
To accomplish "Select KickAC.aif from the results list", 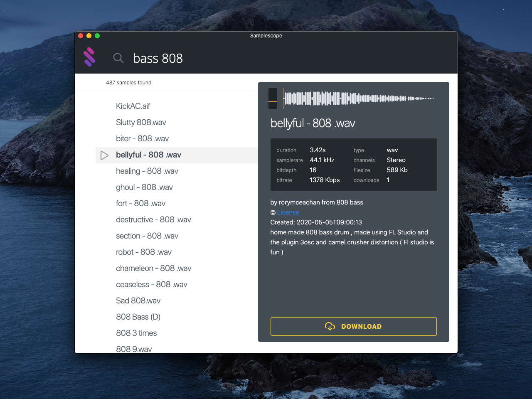I will pyautogui.click(x=133, y=106).
